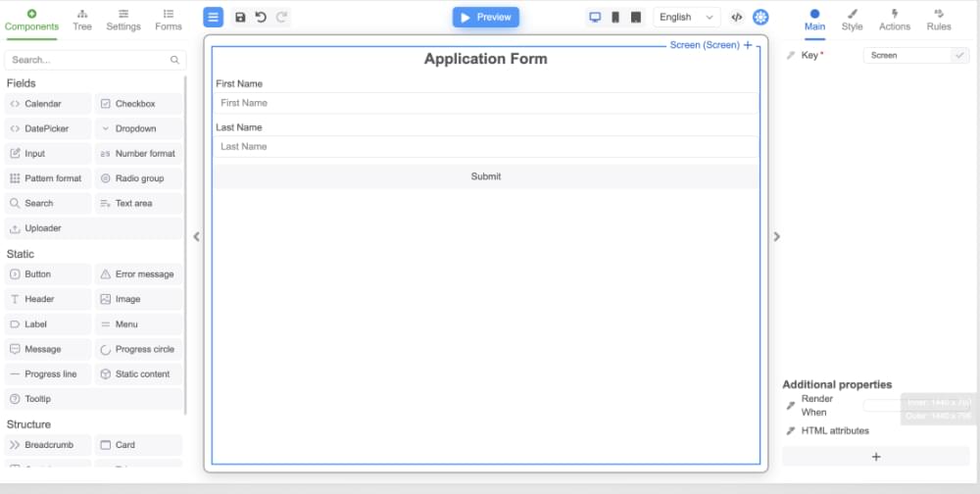Select the tablet viewport icon
This screenshot has height=494, width=980.
[636, 17]
